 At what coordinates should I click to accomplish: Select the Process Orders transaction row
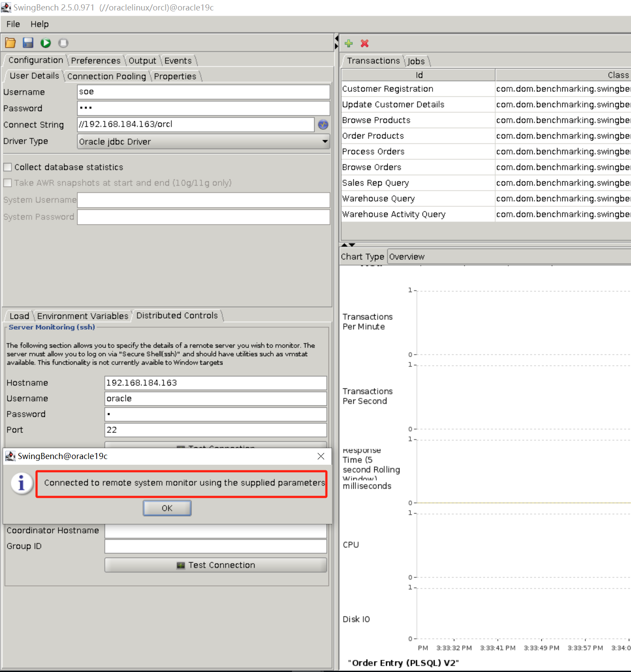click(486, 152)
